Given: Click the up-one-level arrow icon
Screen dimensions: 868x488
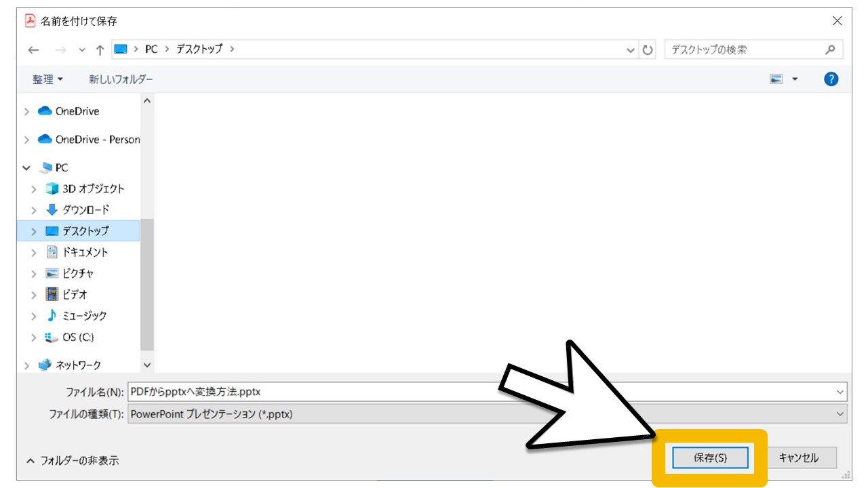Looking at the screenshot, I should [99, 48].
